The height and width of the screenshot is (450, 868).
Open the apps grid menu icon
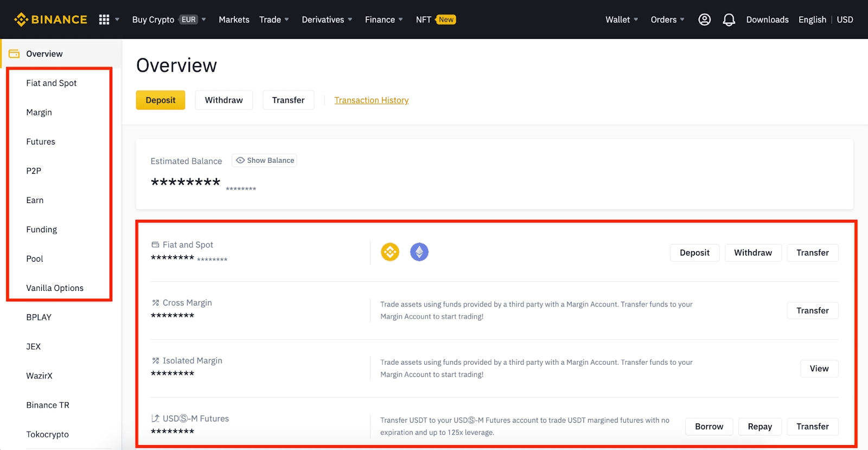tap(104, 20)
